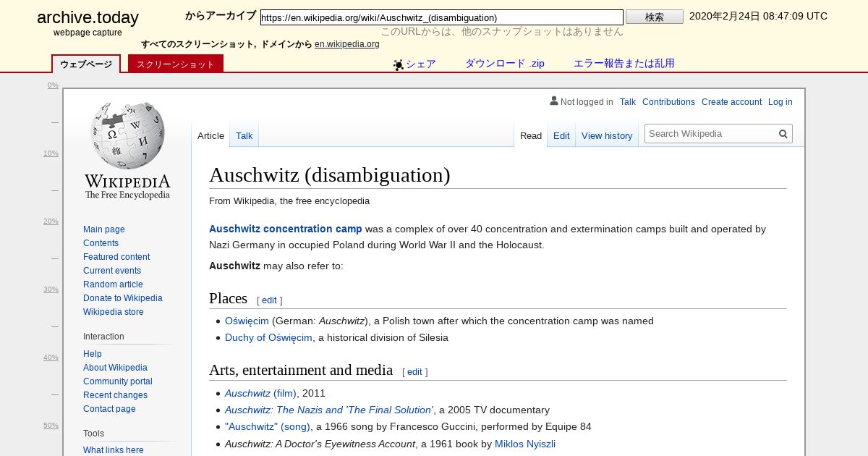Open Wikipedia store link

pos(114,312)
